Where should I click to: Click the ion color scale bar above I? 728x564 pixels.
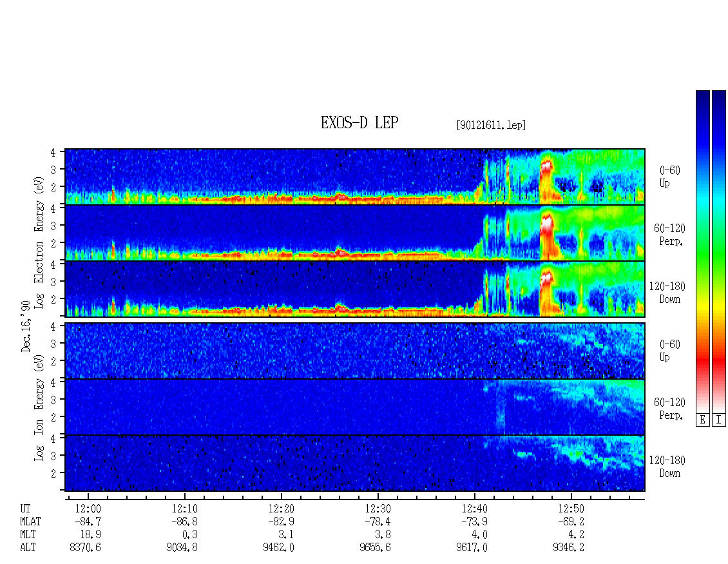click(x=719, y=251)
